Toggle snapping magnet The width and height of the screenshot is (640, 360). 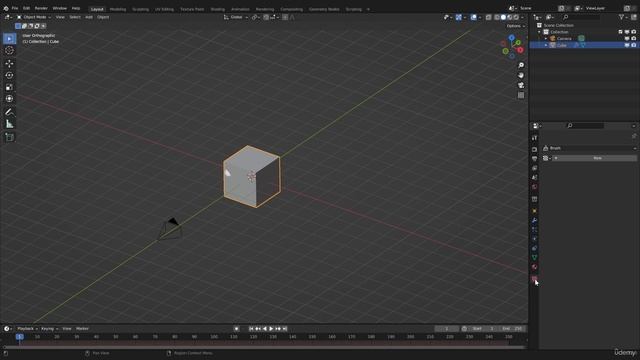click(x=266, y=17)
